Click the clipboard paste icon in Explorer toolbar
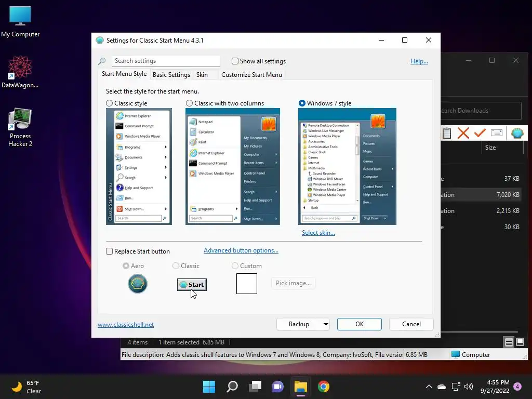 click(x=447, y=134)
